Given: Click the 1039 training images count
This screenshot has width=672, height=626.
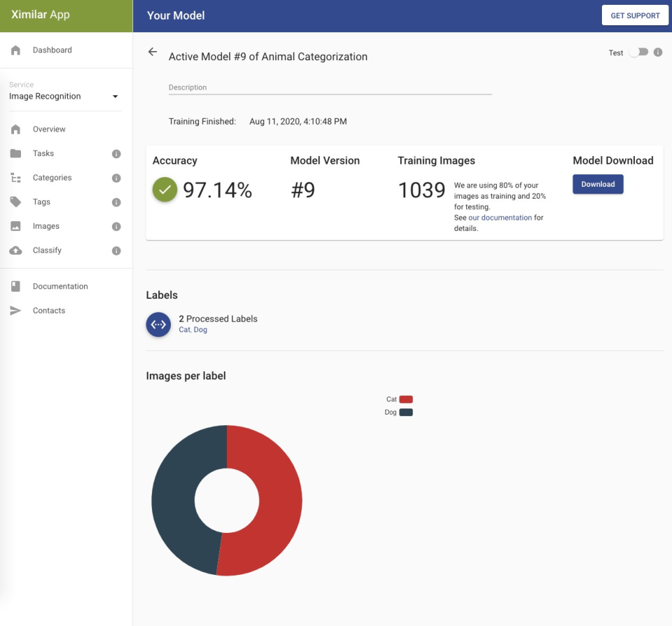Looking at the screenshot, I should click(x=421, y=190).
